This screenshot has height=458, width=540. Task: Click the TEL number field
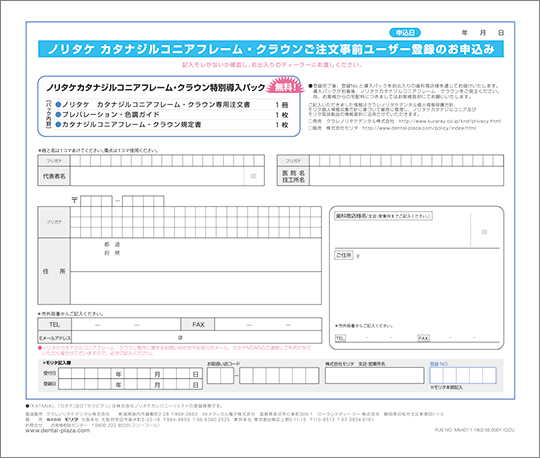point(126,324)
